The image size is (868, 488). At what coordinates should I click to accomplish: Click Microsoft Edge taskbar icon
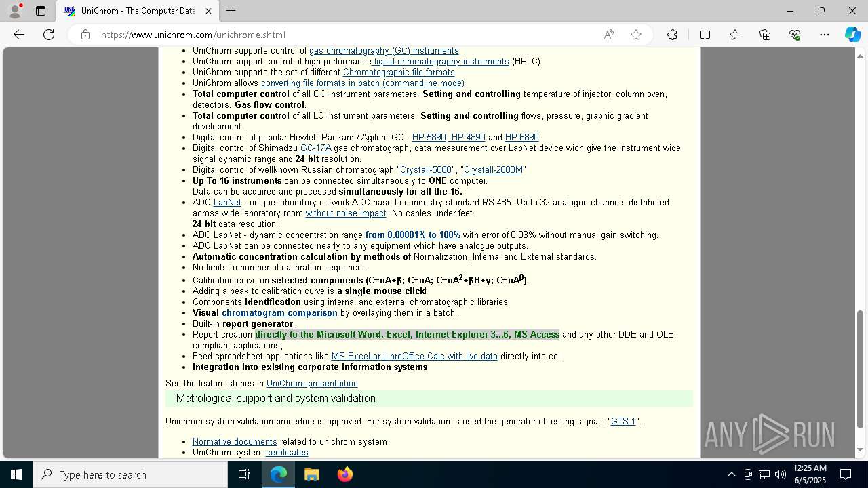[x=279, y=474]
